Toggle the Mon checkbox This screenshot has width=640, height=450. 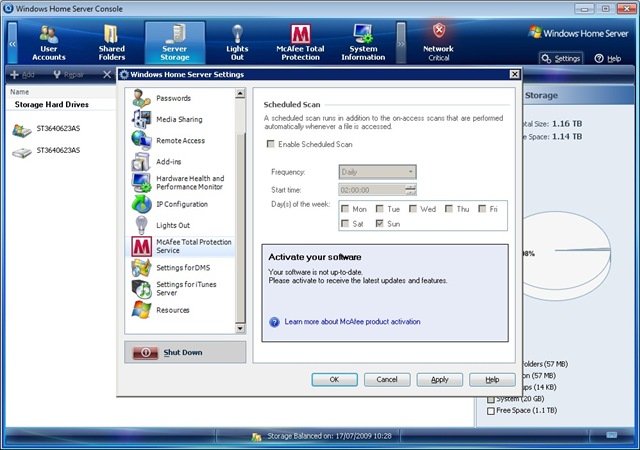(345, 209)
